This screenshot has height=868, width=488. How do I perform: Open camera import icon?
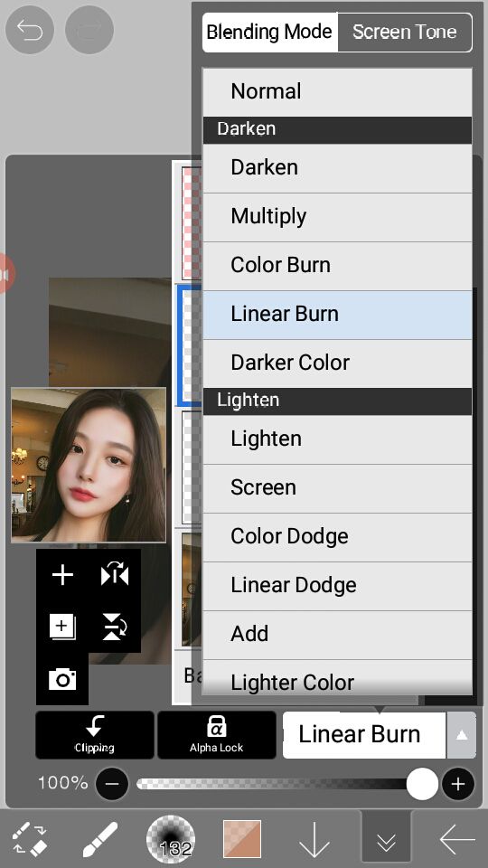click(x=62, y=679)
